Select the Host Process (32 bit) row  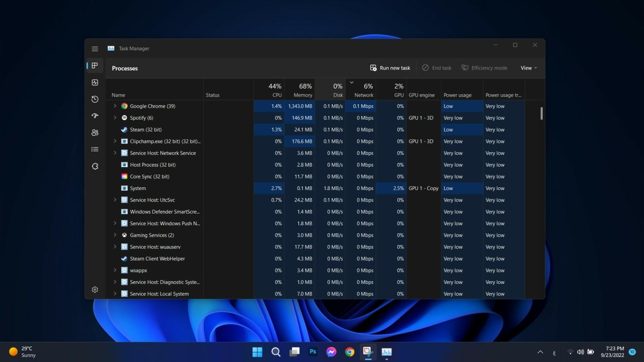tap(315, 165)
